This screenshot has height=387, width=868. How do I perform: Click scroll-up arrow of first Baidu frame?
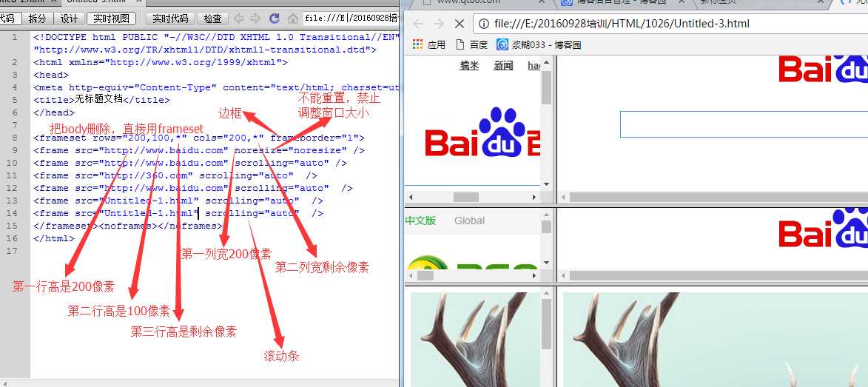[546, 63]
